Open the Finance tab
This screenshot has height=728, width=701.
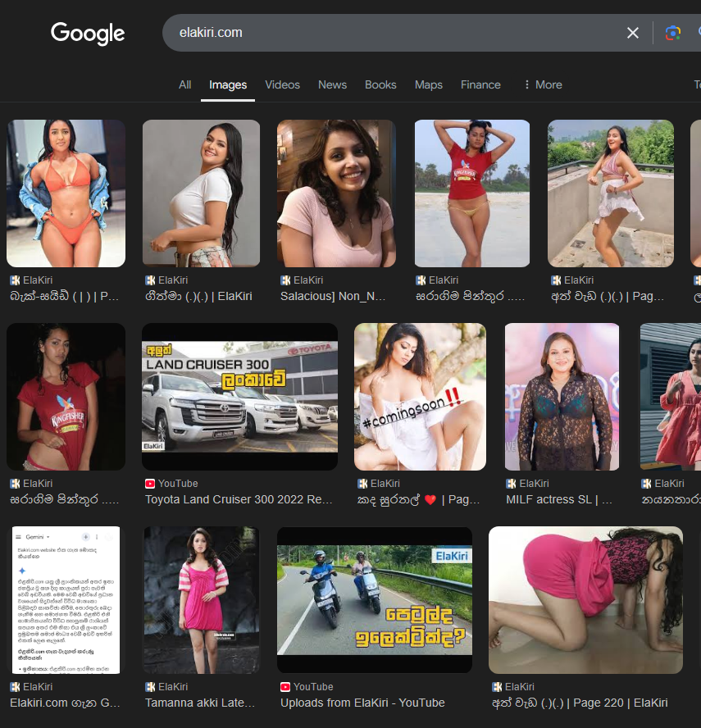(x=480, y=84)
